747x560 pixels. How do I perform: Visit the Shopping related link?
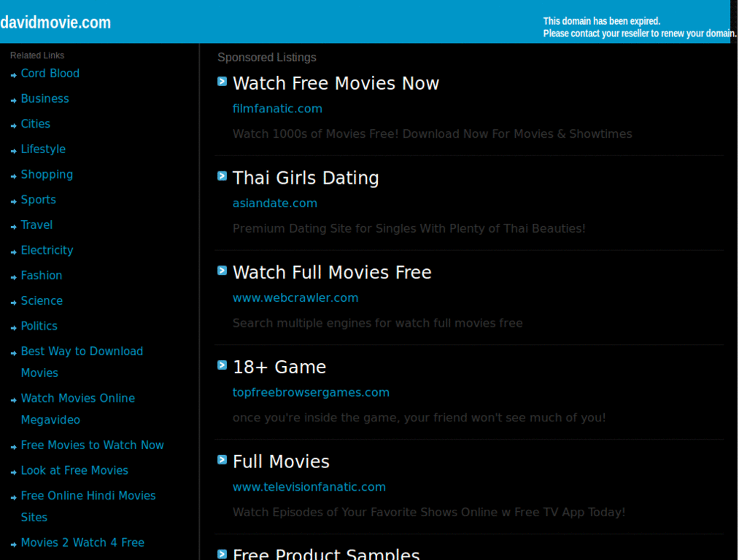[x=47, y=174]
